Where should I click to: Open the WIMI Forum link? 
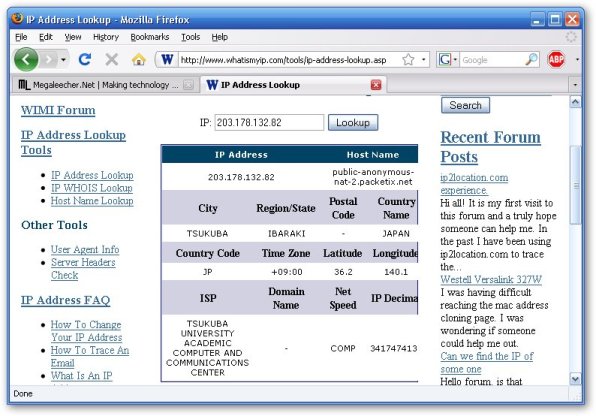(58, 110)
